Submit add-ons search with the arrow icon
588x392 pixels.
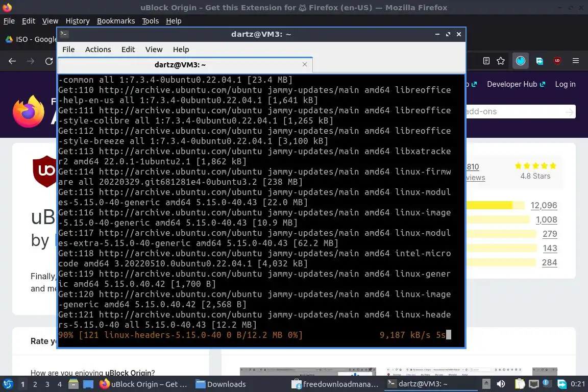569,112
